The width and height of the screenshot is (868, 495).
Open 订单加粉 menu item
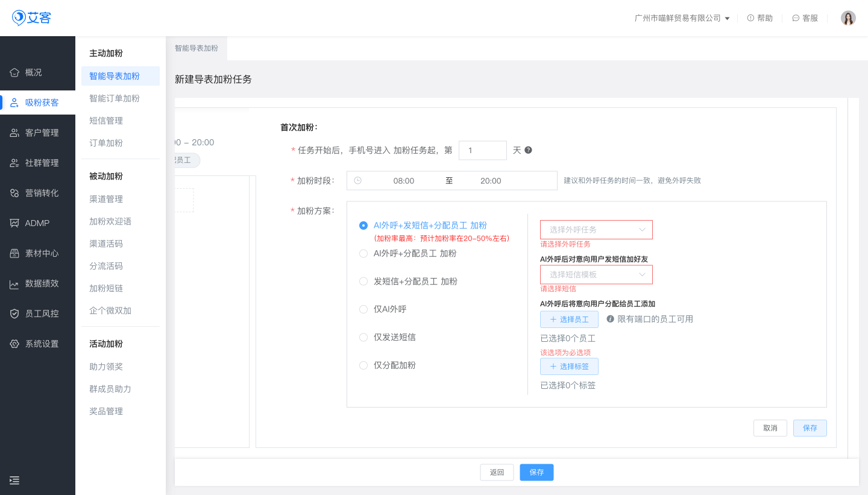[x=106, y=143]
